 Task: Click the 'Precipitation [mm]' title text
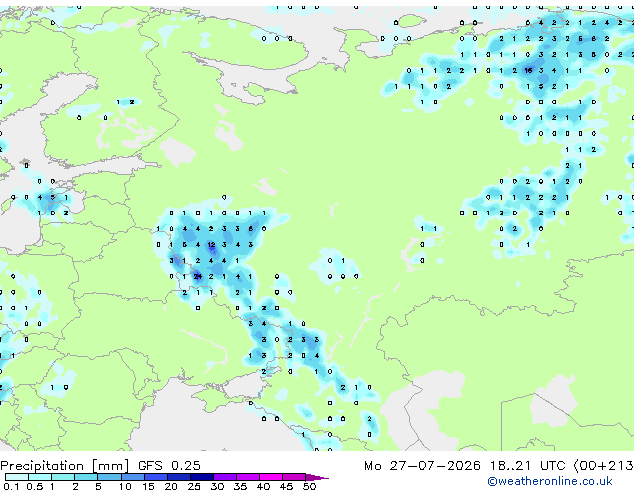[65, 466]
